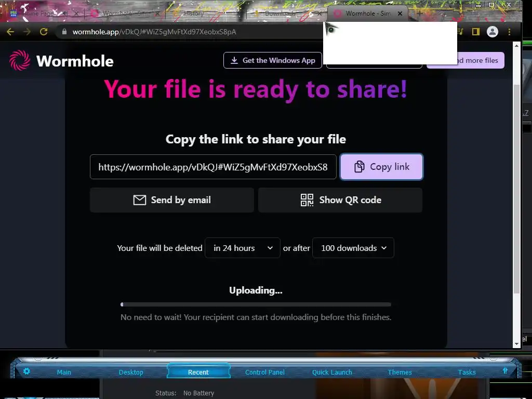
Task: Open a new browser tab
Action: coord(419,14)
